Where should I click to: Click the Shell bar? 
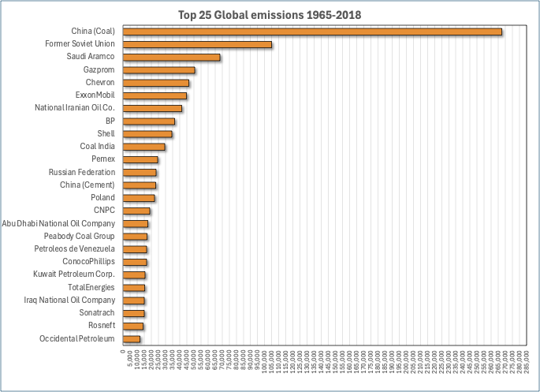coord(147,134)
